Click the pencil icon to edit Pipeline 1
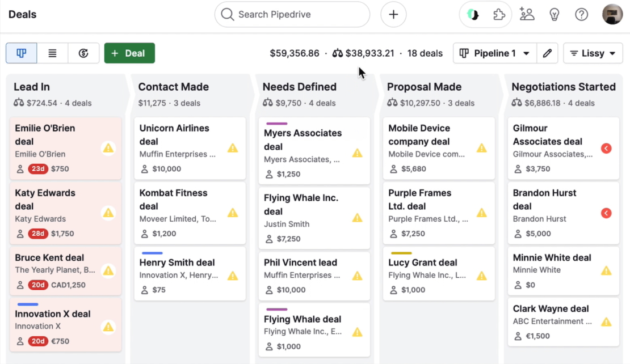630x364 pixels. 547,53
